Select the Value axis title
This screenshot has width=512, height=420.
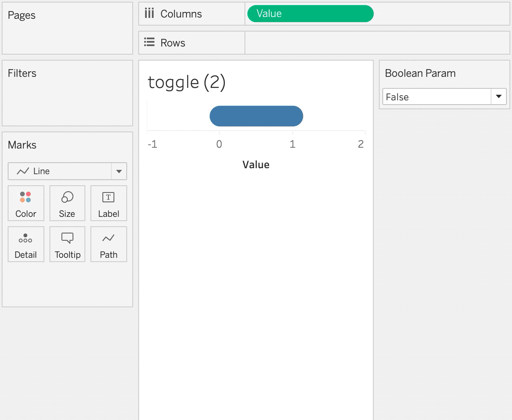[256, 165]
